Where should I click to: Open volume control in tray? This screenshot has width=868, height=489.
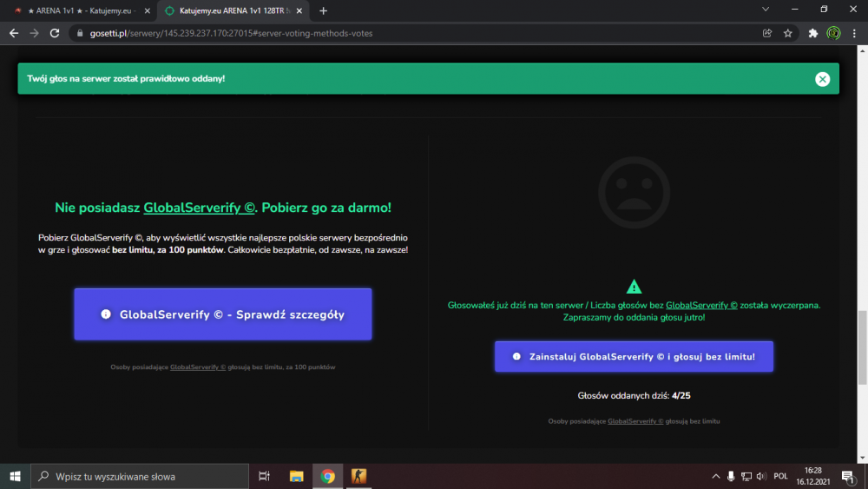click(x=761, y=476)
